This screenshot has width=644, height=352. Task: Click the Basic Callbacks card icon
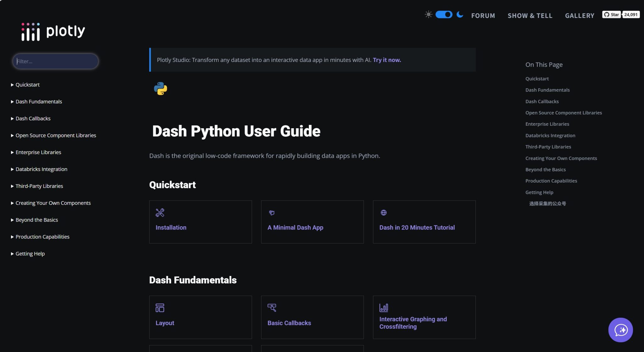pos(272,308)
